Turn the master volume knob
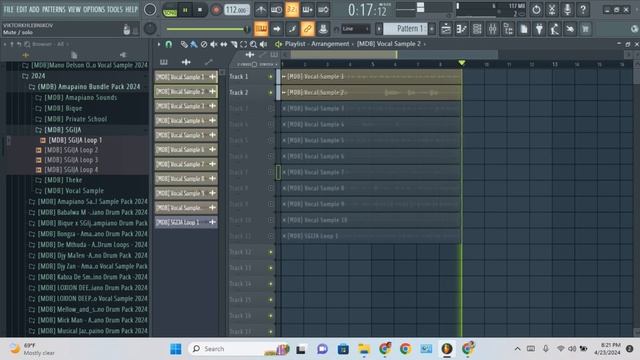640x360 pixels. click(150, 10)
